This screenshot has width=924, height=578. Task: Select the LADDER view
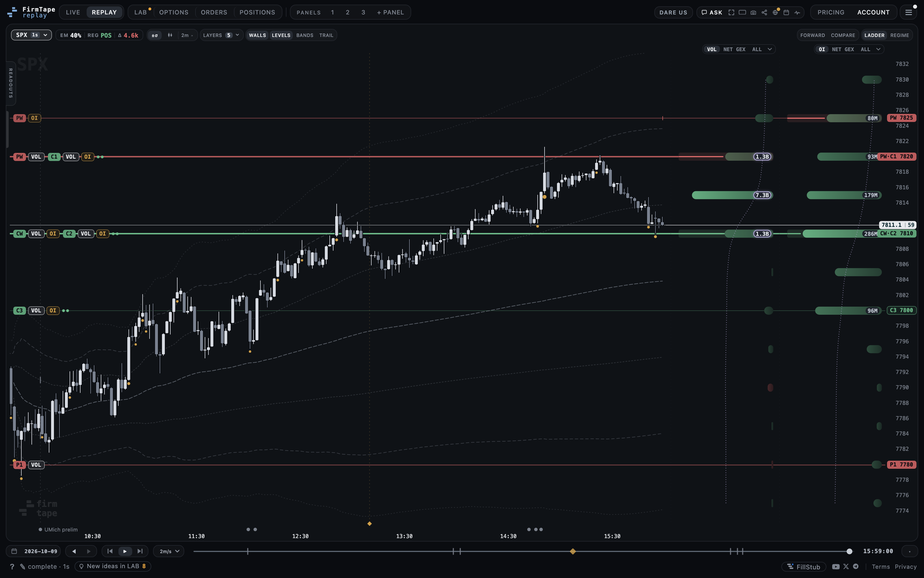(x=874, y=35)
